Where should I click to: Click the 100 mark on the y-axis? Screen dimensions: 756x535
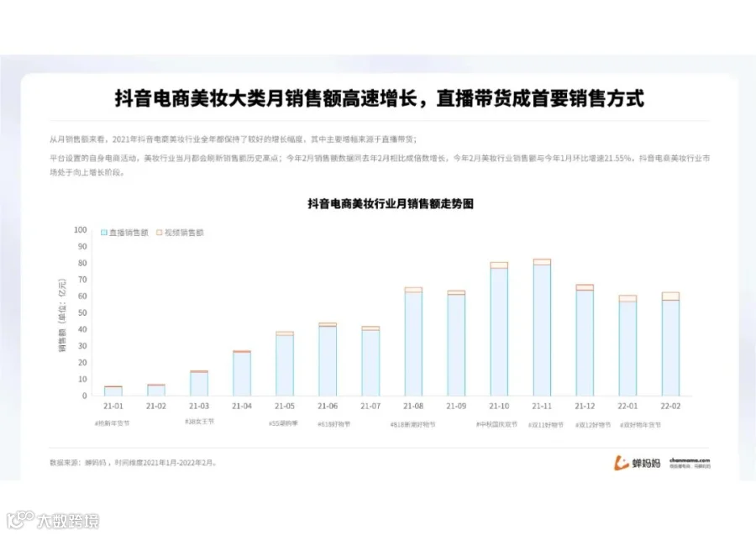tap(79, 230)
